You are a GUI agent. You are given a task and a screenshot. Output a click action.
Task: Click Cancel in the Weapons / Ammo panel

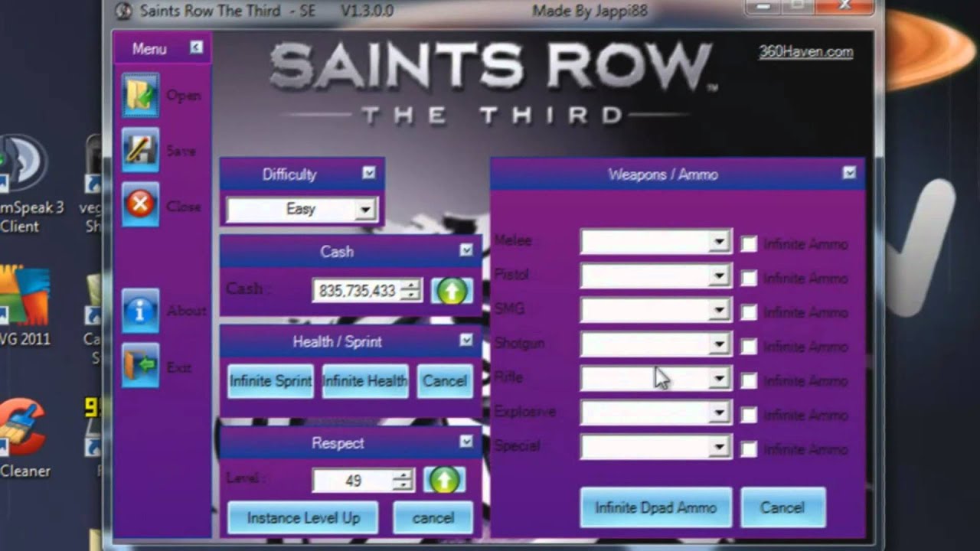[782, 507]
